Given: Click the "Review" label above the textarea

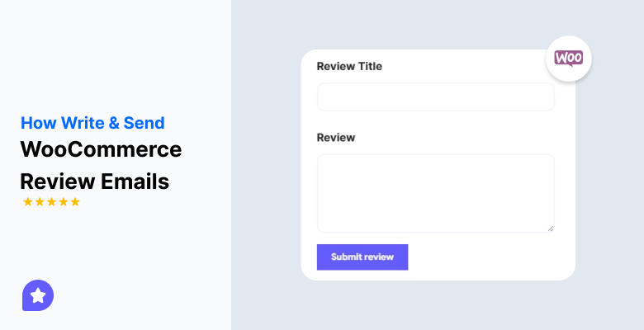Looking at the screenshot, I should click(336, 137).
